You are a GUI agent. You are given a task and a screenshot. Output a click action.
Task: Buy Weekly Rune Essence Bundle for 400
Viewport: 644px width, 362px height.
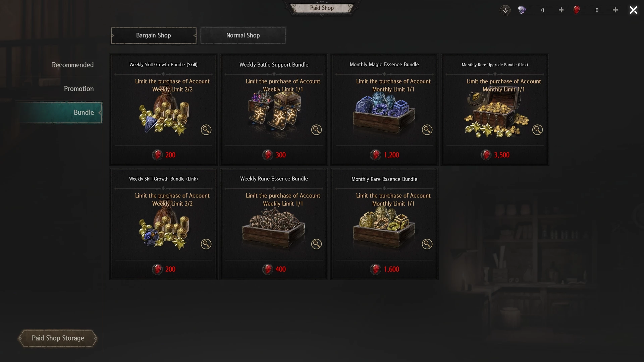[x=274, y=269]
